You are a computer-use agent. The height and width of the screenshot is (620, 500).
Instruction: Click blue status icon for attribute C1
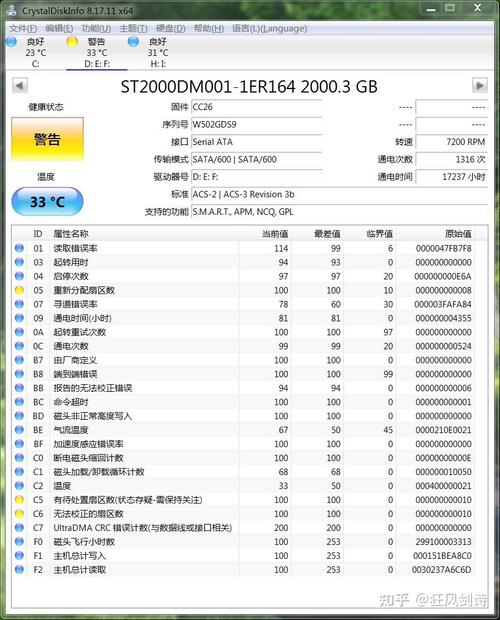19,472
